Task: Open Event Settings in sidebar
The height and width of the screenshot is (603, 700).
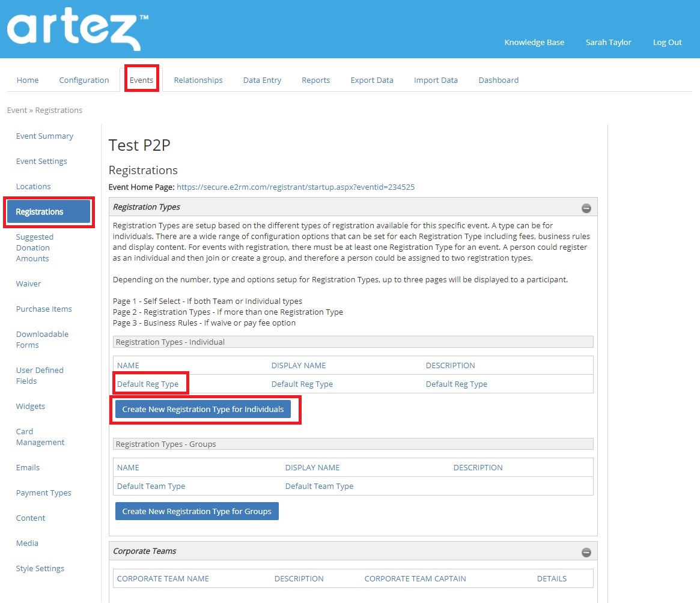Action: pyautogui.click(x=41, y=162)
